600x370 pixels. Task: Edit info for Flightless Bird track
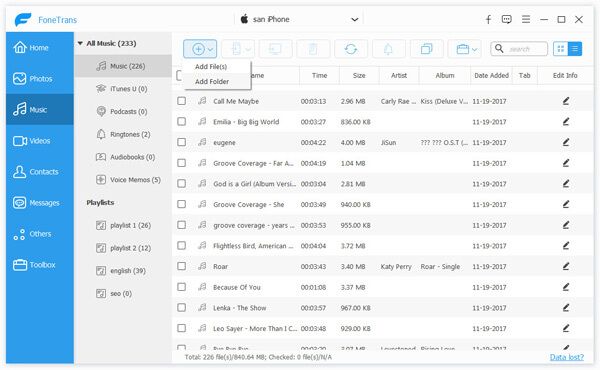tap(566, 246)
